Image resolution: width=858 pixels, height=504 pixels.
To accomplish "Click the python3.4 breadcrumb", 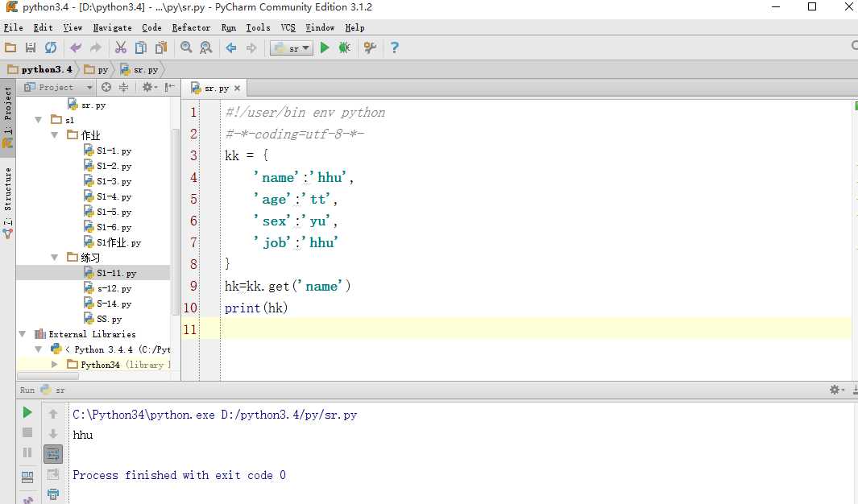I will click(x=40, y=69).
